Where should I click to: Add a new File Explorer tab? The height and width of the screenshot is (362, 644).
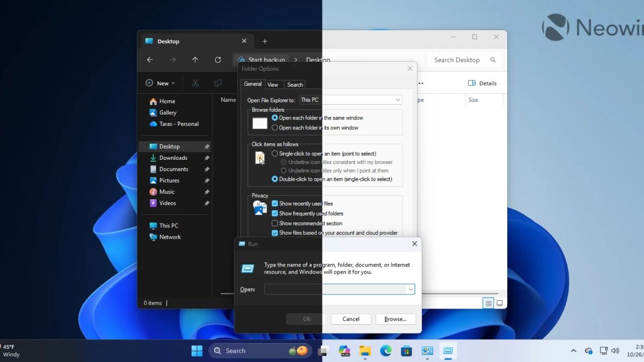click(265, 41)
